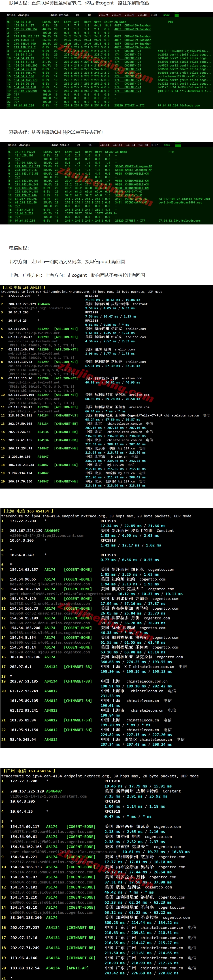Image resolution: width=213 pixels, height=980 pixels.
Task: Select hop IP '58.40.245.94'
Action: pyautogui.click(x=23, y=740)
